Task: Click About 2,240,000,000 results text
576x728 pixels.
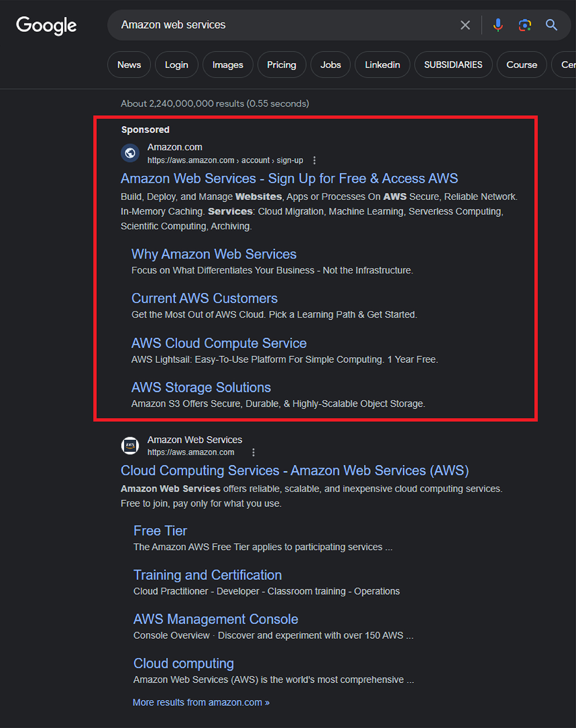Action: [215, 104]
